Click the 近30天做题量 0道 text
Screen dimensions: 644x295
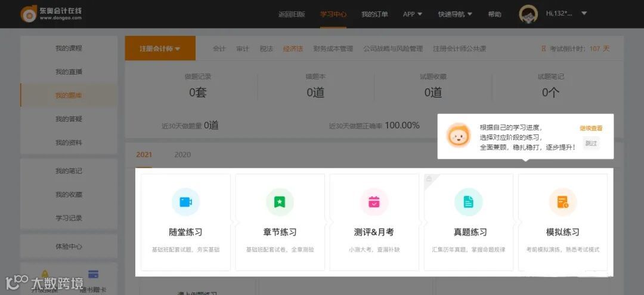(x=190, y=125)
